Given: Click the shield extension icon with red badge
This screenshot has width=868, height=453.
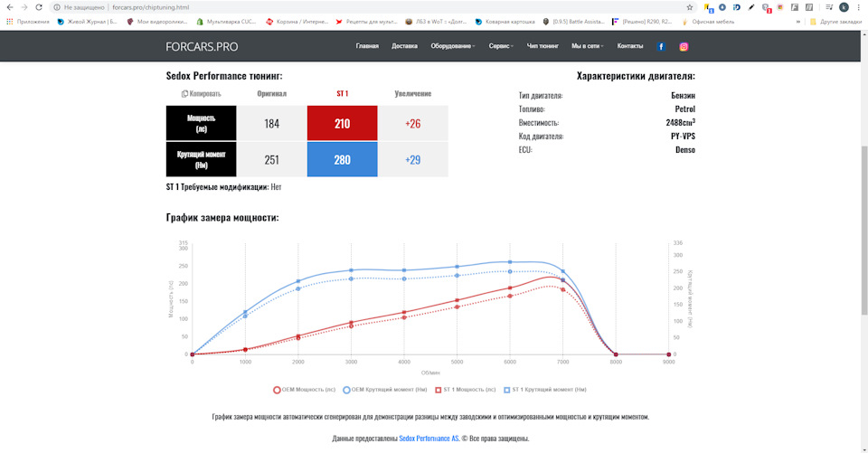Looking at the screenshot, I should 766,8.
